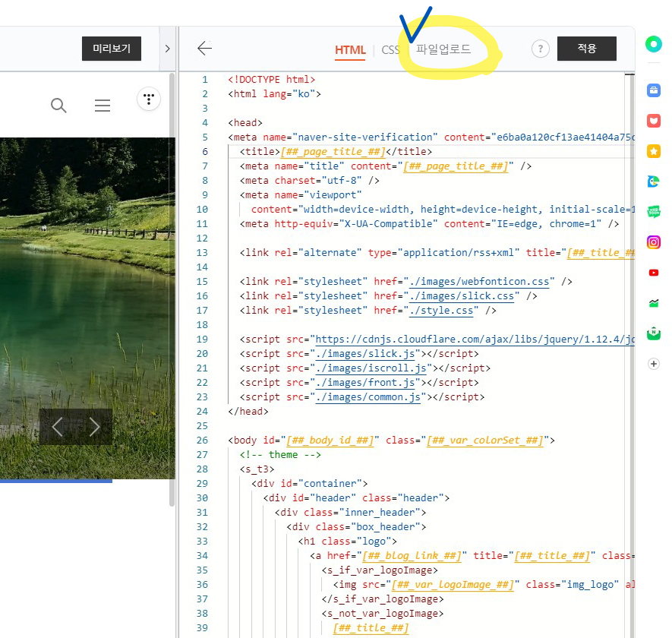Click the green circle icon atop the sidebar

[653, 44]
